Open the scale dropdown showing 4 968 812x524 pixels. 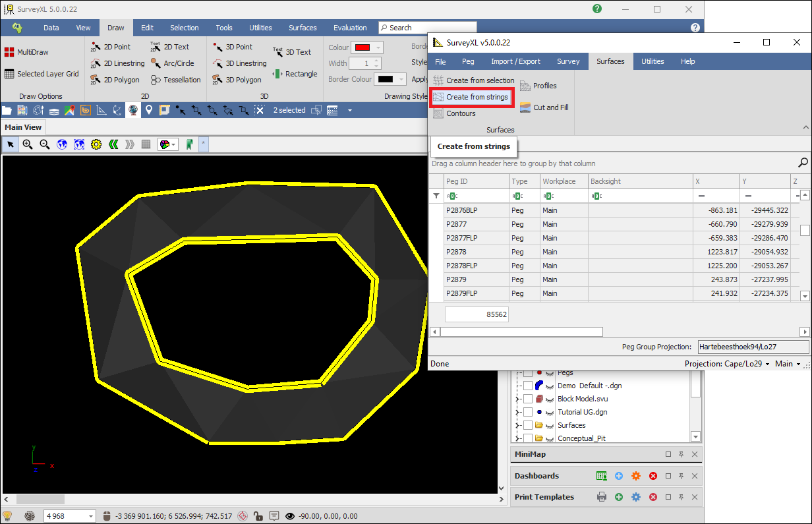coord(91,516)
